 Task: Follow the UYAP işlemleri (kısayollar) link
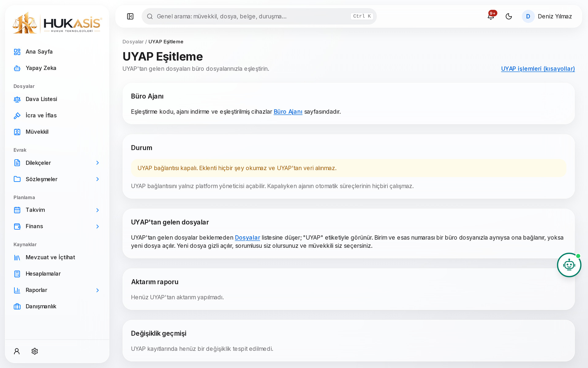click(538, 69)
